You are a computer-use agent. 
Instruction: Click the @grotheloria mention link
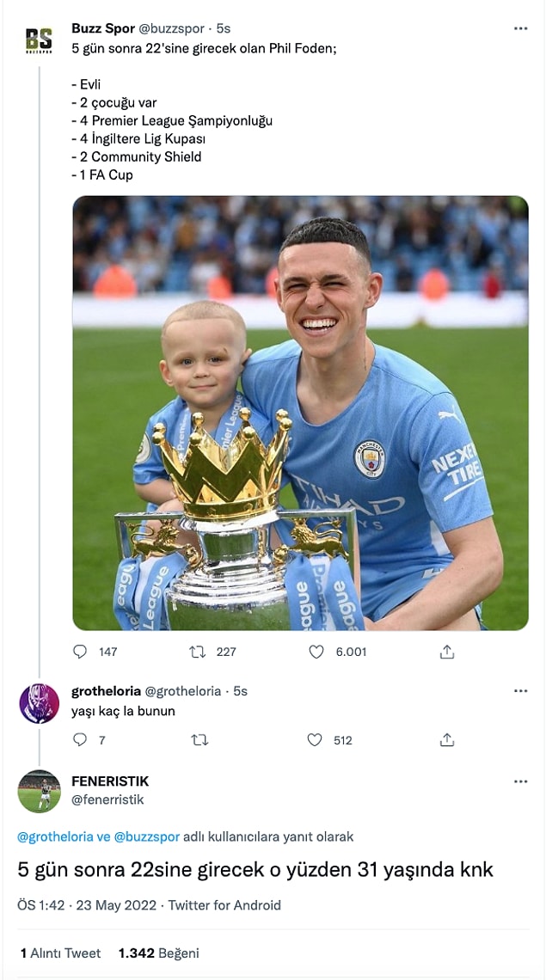[55, 837]
